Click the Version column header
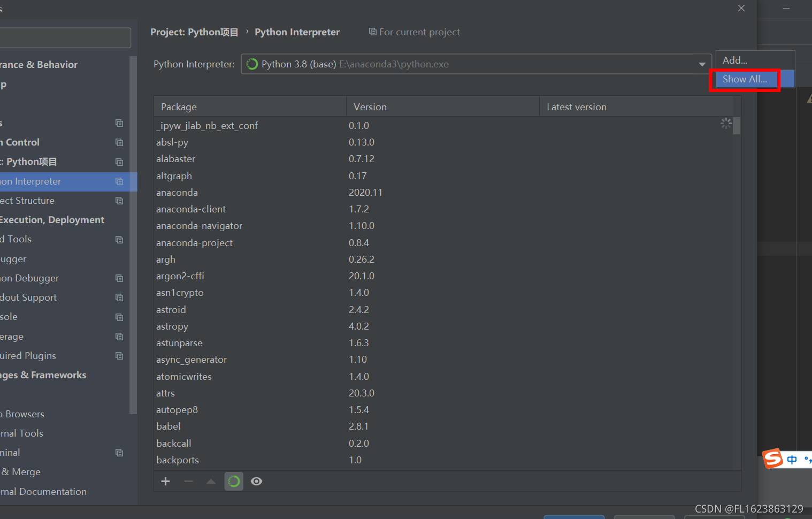The image size is (812, 519). pos(443,107)
